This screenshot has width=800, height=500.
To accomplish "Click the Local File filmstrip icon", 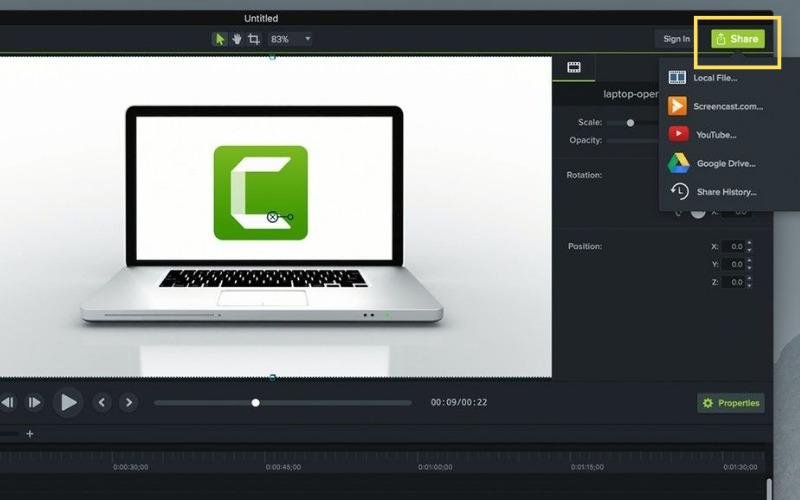I will (677, 78).
